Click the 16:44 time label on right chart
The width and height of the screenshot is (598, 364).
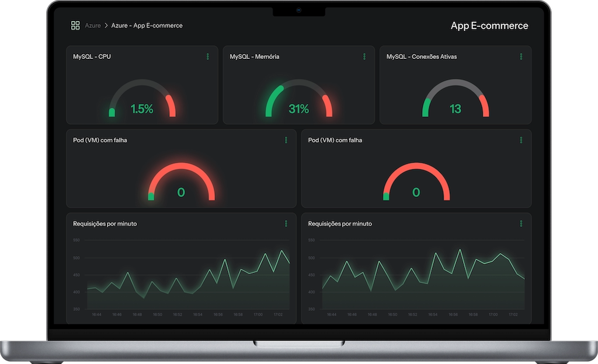[332, 314]
